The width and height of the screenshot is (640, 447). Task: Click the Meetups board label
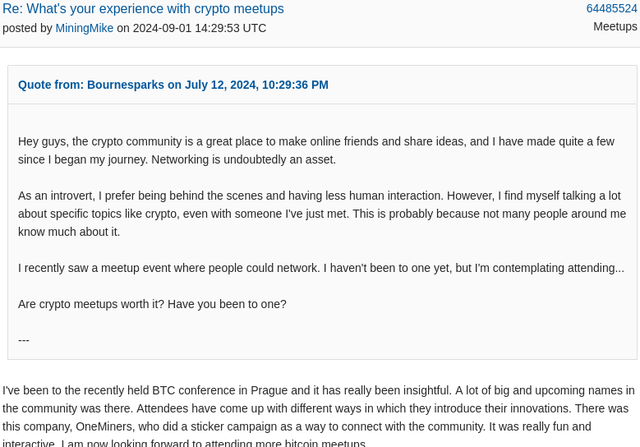(x=615, y=27)
